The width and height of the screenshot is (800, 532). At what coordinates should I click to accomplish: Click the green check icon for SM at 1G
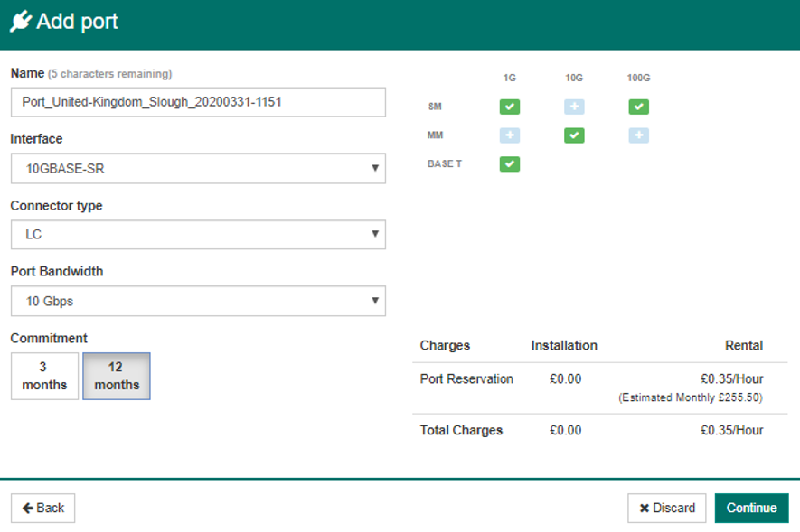click(x=509, y=107)
